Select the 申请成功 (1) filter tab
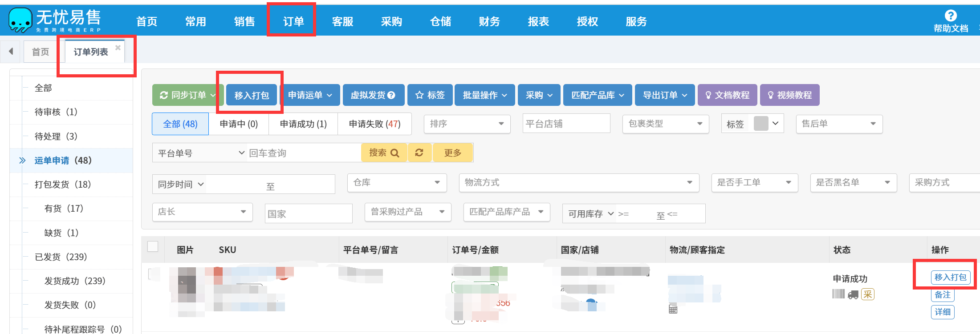The width and height of the screenshot is (980, 334). 303,124
